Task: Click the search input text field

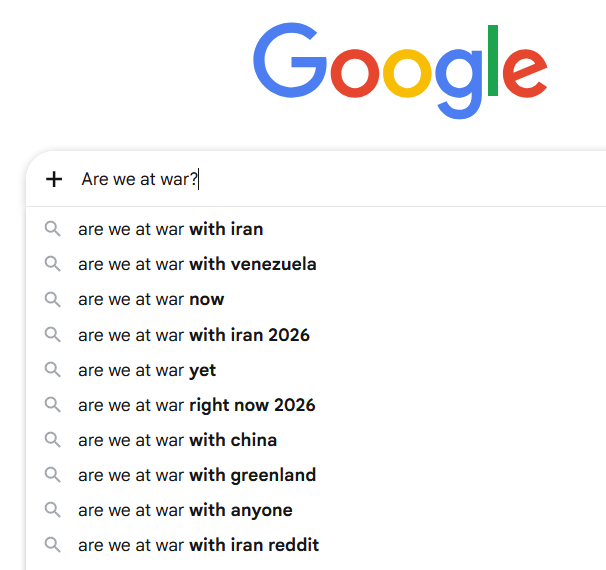Action: click(380, 179)
